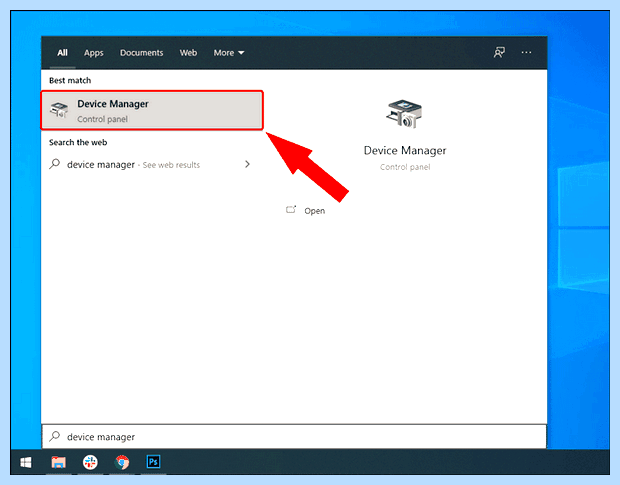Open the Slack icon on the taskbar
The width and height of the screenshot is (620, 485).
pyautogui.click(x=90, y=462)
